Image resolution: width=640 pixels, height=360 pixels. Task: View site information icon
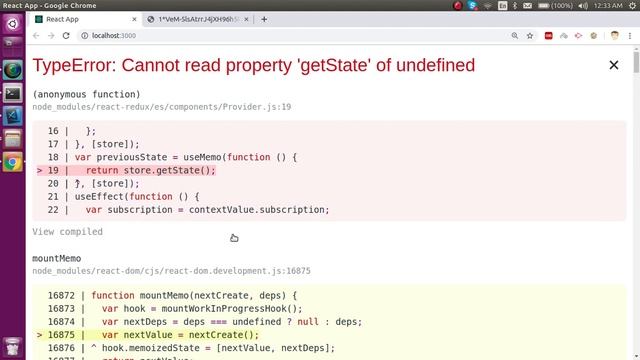click(84, 36)
